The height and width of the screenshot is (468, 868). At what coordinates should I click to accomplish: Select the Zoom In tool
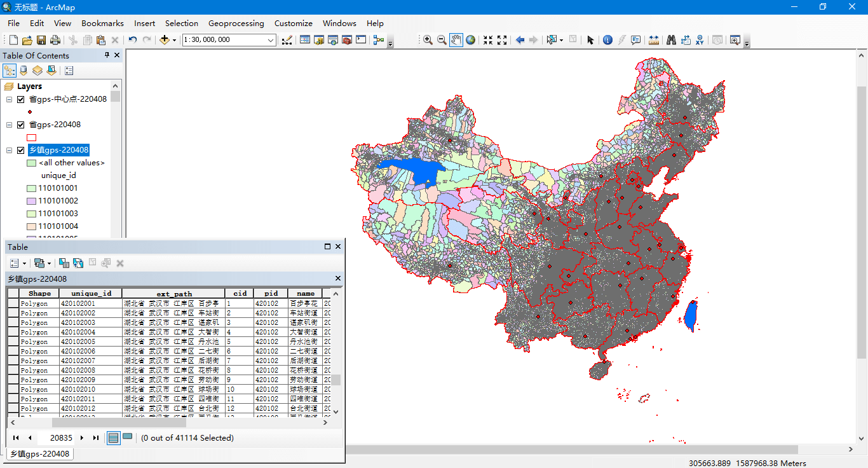[428, 40]
